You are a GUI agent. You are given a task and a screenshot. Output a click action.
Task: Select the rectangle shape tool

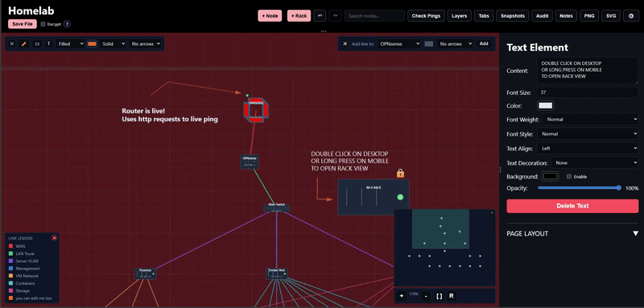[37, 43]
